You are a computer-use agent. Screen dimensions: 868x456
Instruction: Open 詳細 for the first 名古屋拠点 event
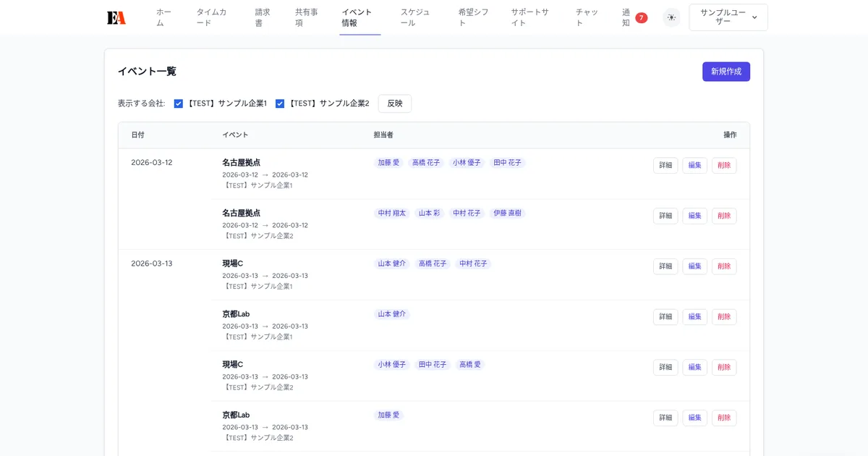(665, 165)
